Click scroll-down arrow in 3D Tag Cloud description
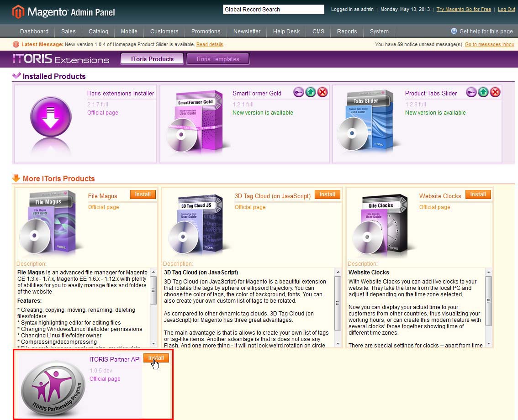The width and height of the screenshot is (518, 420). tap(338, 343)
